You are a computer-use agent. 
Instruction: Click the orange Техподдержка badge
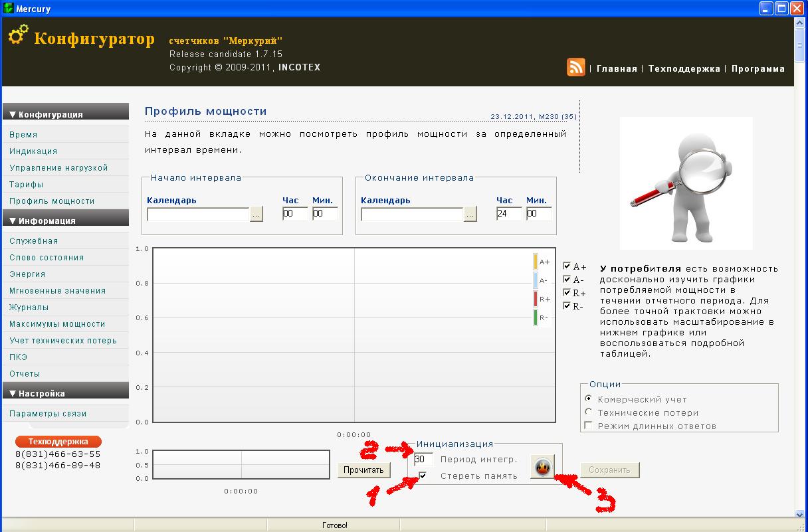(58, 441)
